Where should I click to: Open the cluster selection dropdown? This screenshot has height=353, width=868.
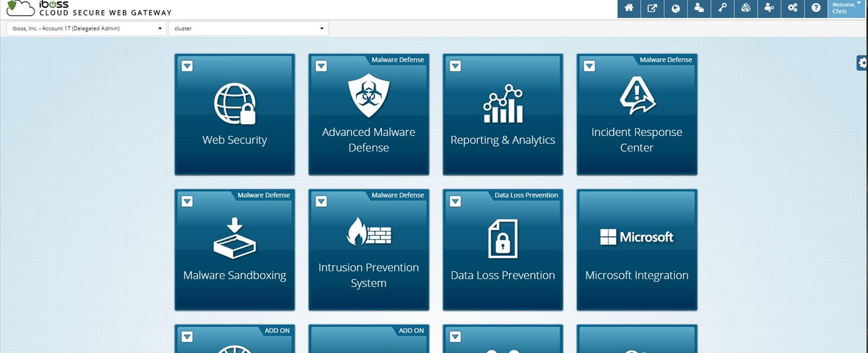tap(248, 28)
